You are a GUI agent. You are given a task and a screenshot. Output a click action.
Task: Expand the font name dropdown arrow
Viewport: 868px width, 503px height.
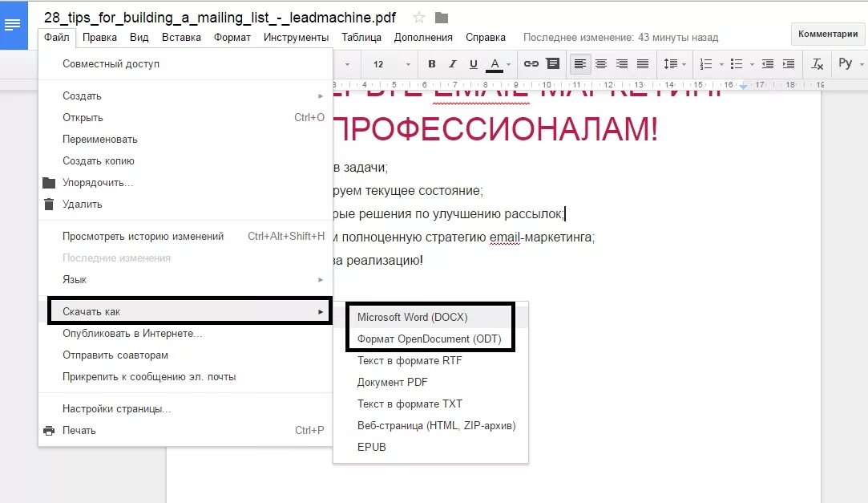tap(347, 64)
